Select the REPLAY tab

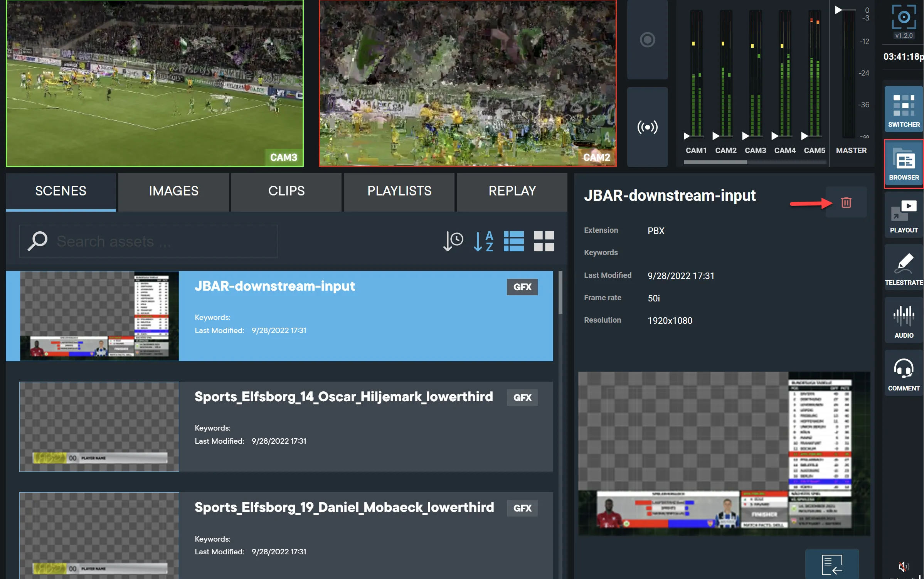(512, 192)
